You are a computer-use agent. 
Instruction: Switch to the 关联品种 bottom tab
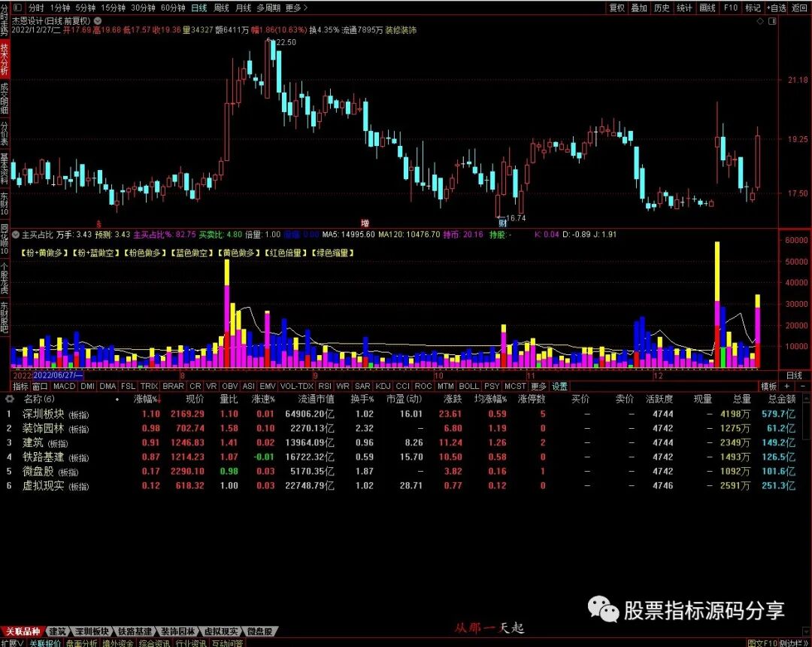23,631
